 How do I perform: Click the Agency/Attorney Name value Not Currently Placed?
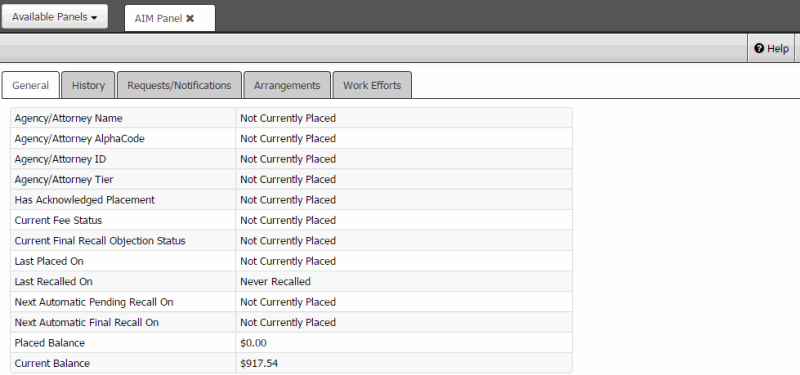tap(288, 118)
